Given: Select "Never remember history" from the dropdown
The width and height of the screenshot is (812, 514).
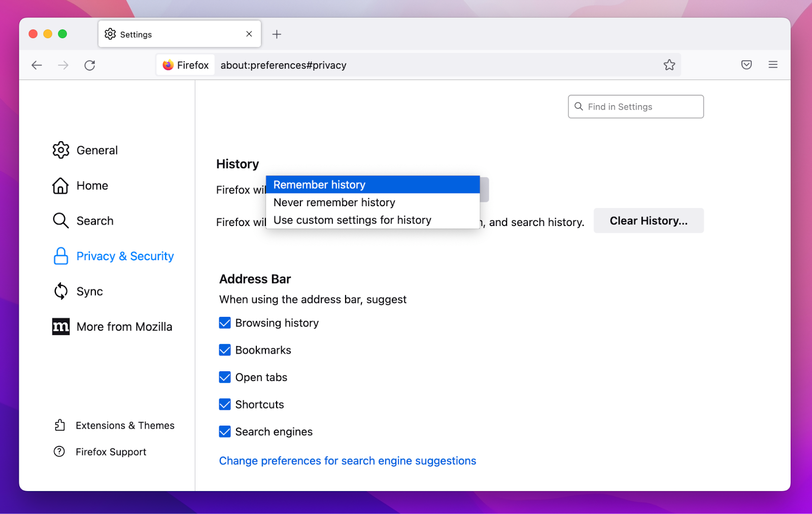Looking at the screenshot, I should [x=333, y=202].
